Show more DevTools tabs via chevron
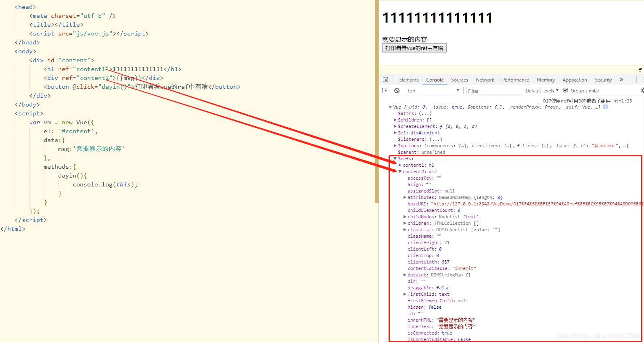The width and height of the screenshot is (644, 343). click(621, 80)
